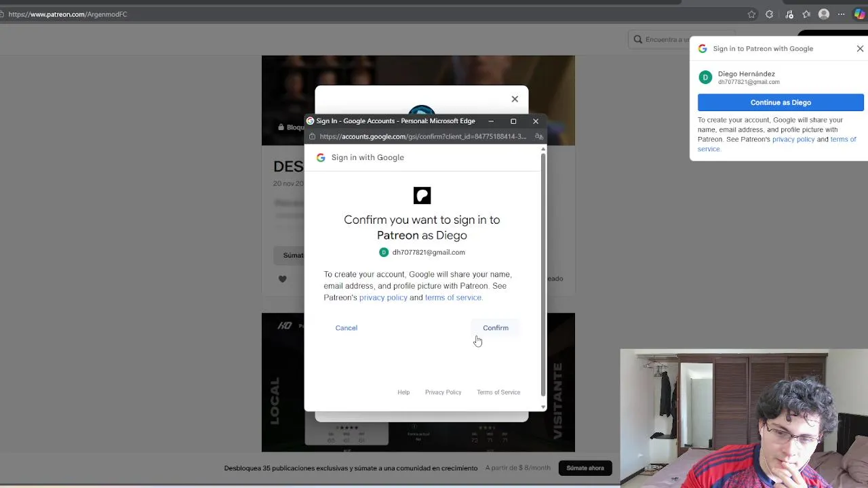Screen dimensions: 868x488
Task: Like the post with heart icon
Action: 283,279
